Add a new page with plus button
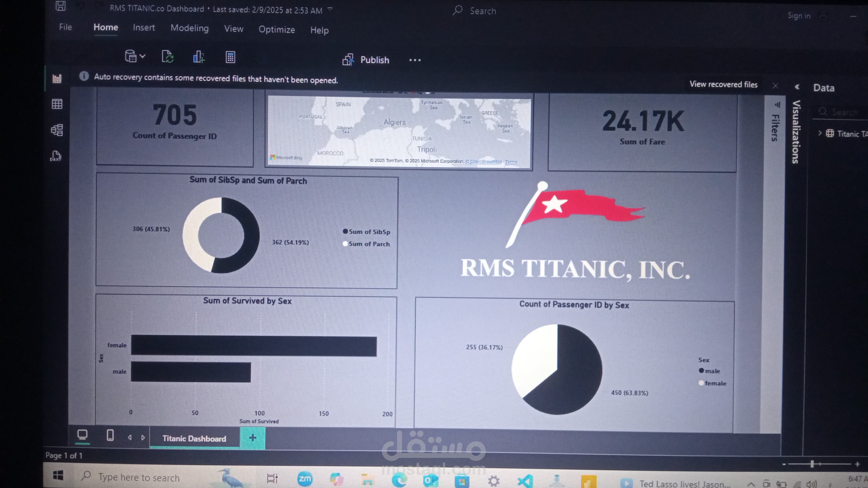Screen dimensions: 868x488 click(253, 438)
